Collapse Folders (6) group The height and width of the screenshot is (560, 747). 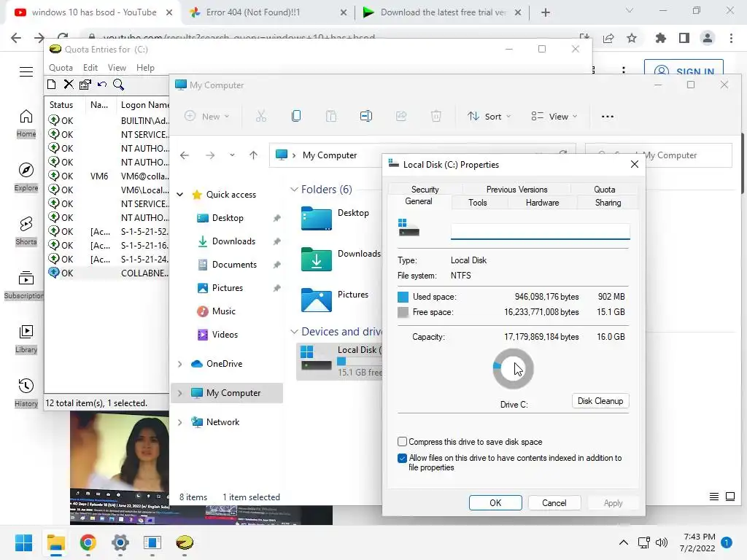pos(295,190)
